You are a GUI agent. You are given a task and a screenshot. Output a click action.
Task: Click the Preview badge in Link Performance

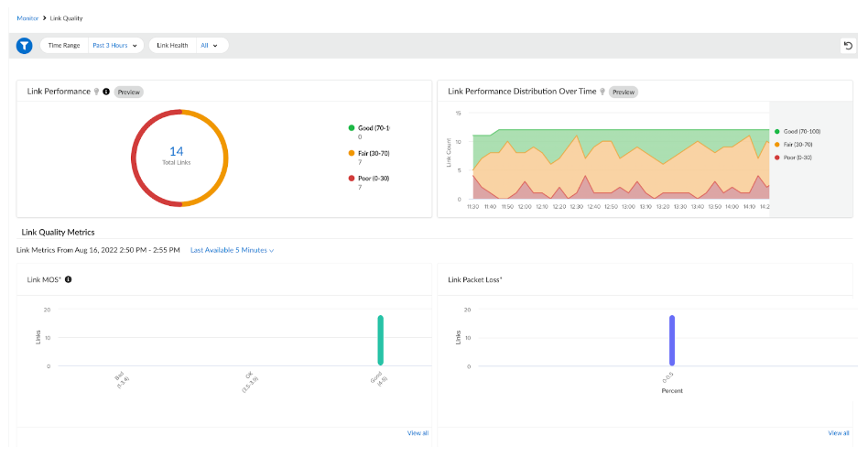coord(129,92)
